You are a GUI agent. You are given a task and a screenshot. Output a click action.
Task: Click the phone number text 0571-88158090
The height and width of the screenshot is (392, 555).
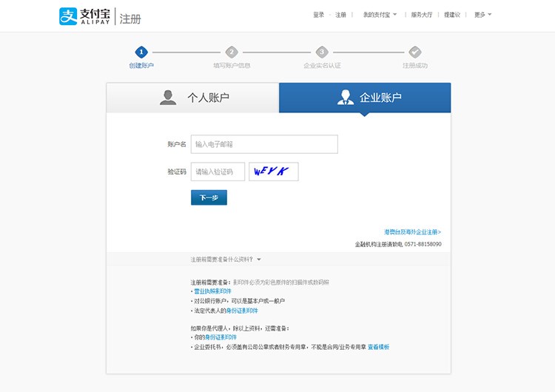(x=423, y=244)
